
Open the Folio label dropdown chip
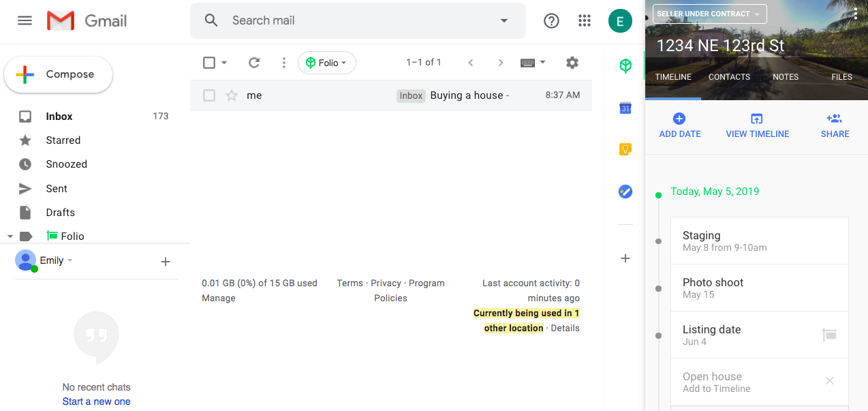tap(327, 63)
